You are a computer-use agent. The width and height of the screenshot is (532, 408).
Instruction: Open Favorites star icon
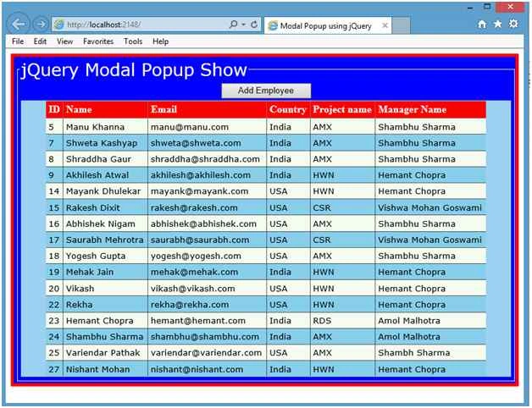pyautogui.click(x=497, y=24)
